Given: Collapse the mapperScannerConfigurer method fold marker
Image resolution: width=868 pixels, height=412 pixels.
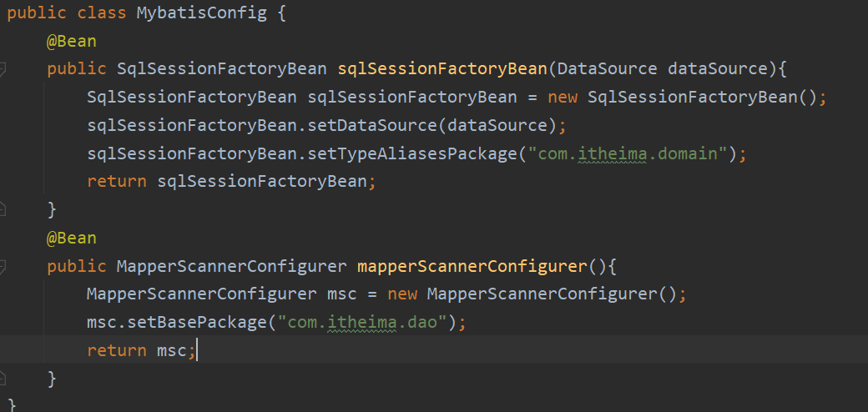Looking at the screenshot, I should tap(3, 267).
